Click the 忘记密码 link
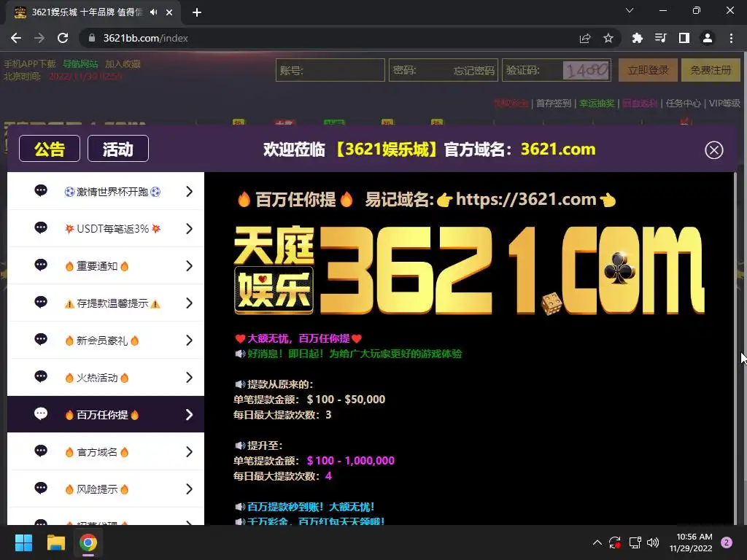 point(473,71)
